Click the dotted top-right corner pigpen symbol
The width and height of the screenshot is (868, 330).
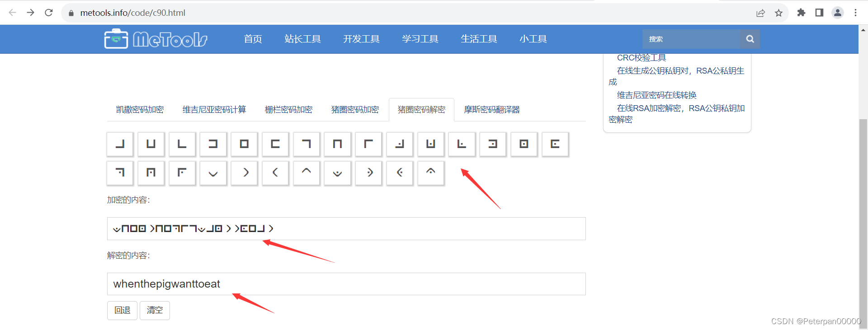(120, 173)
